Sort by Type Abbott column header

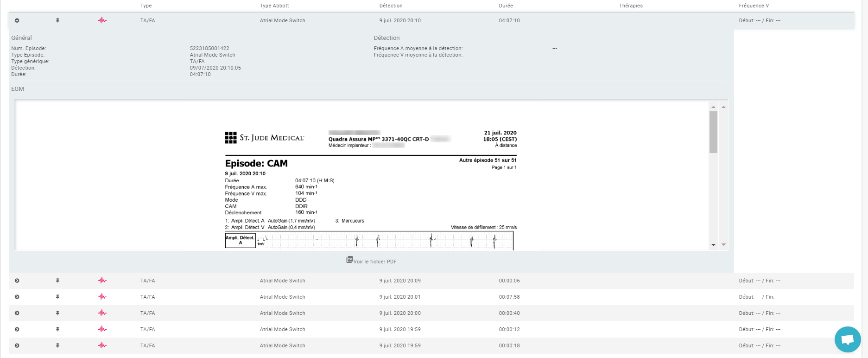pyautogui.click(x=274, y=6)
